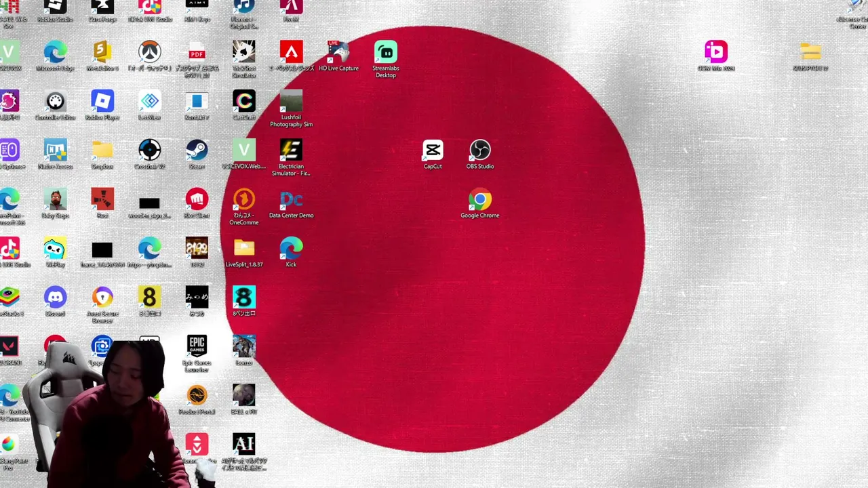
Task: Open the PDF file icon
Action: 197,52
